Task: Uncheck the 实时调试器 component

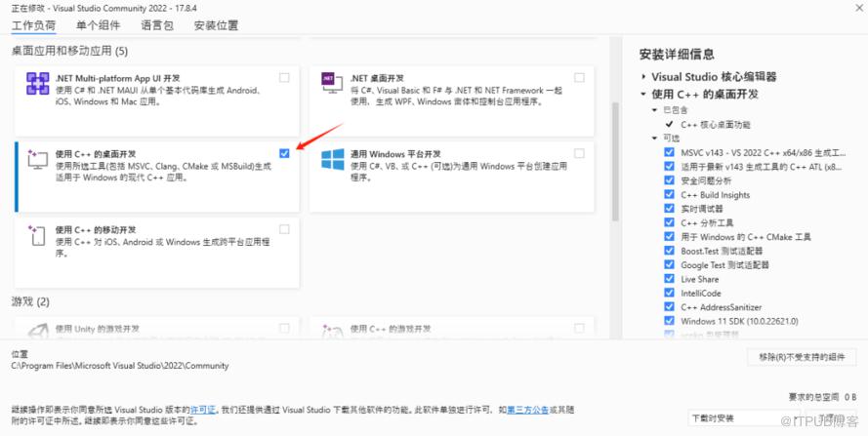Action: click(x=669, y=209)
